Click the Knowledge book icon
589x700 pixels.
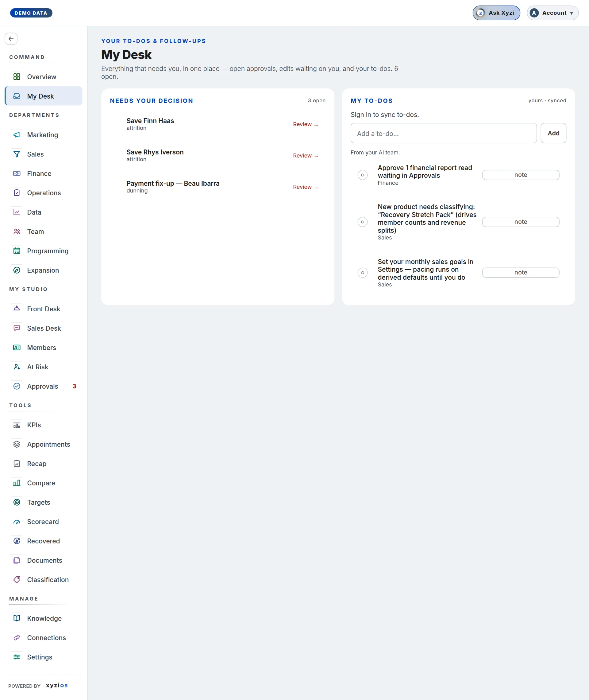coord(17,619)
